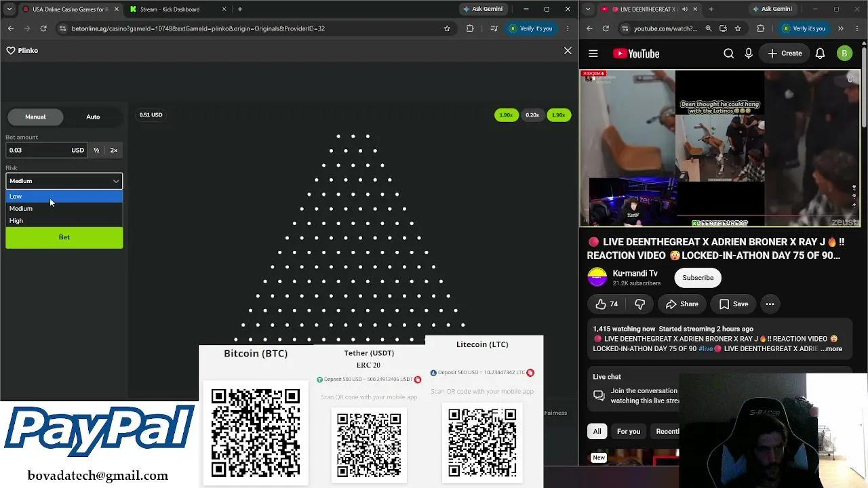Open the YouTube hamburger menu
868x488 pixels.
coord(593,54)
